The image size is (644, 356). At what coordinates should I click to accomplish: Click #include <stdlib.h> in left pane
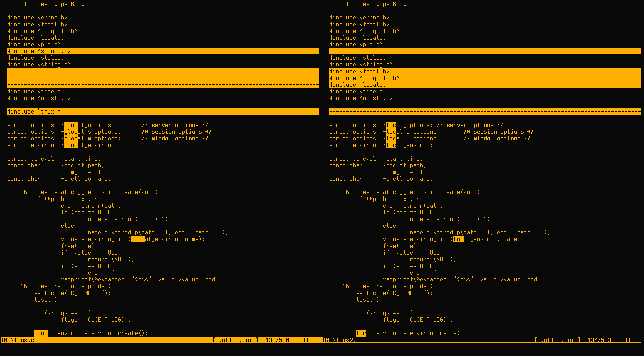[39, 58]
